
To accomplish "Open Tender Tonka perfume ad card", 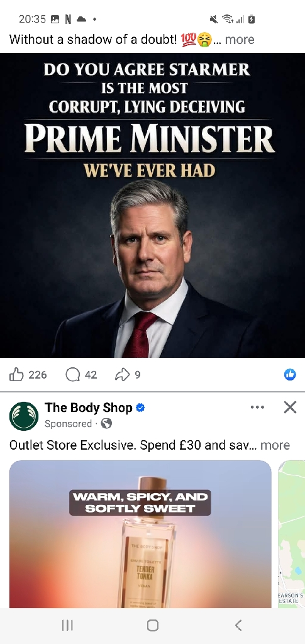I will coord(140,534).
